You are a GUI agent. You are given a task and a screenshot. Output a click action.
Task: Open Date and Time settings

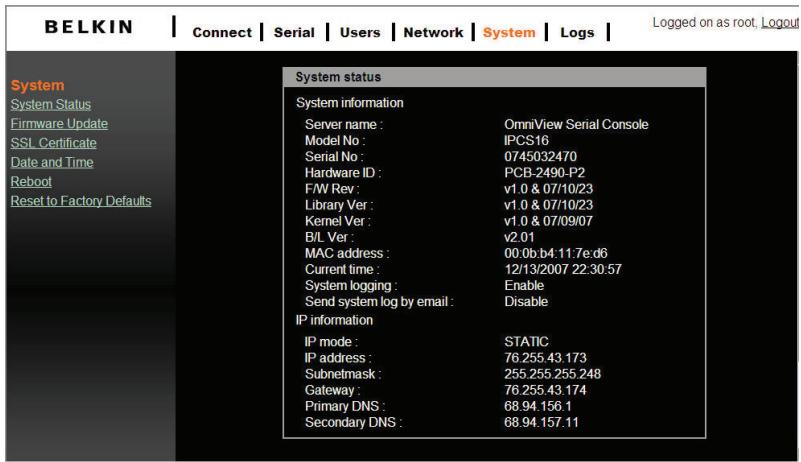click(52, 163)
